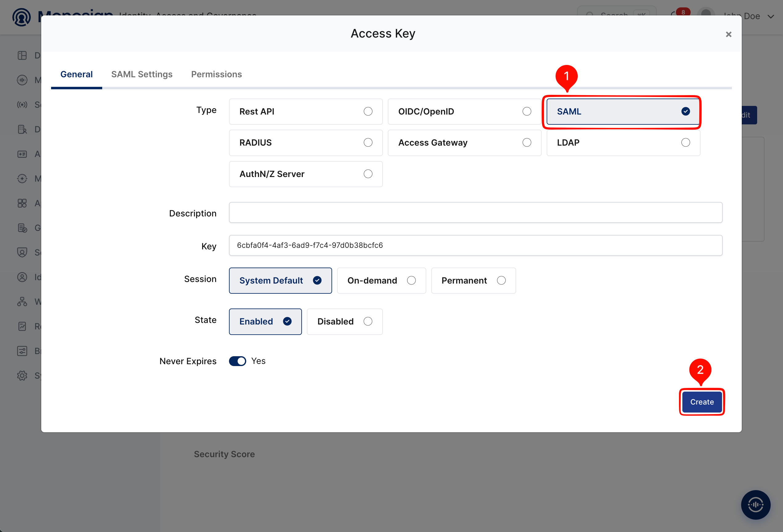Viewport: 783px width, 532px height.
Task: Open the chat assistant bubble icon
Action: [x=755, y=505]
